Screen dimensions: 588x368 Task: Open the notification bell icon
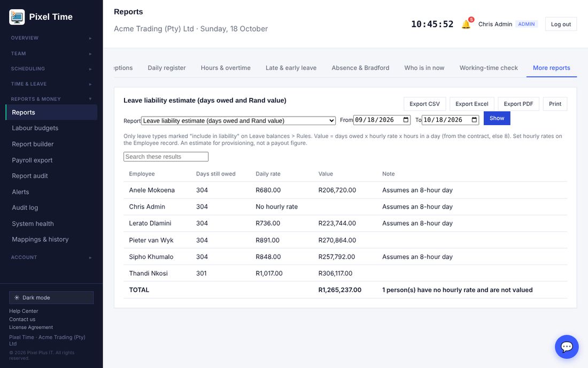coord(466,25)
